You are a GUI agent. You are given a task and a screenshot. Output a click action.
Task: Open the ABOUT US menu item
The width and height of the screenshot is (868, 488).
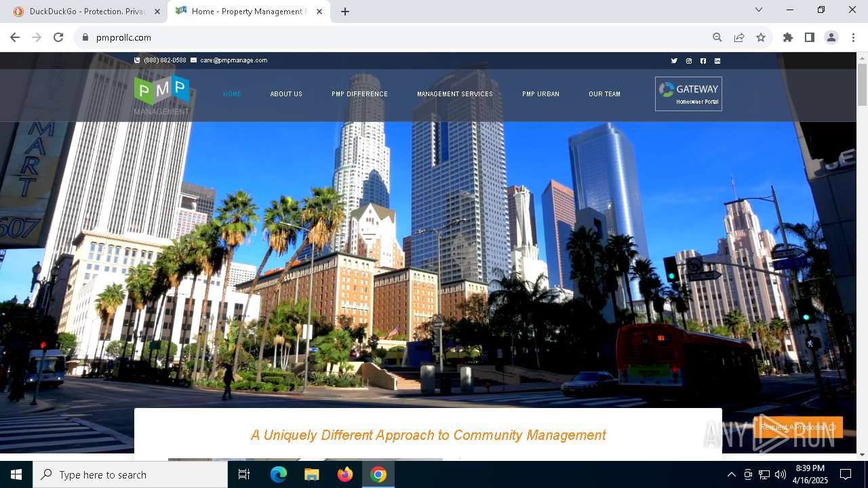pyautogui.click(x=286, y=94)
